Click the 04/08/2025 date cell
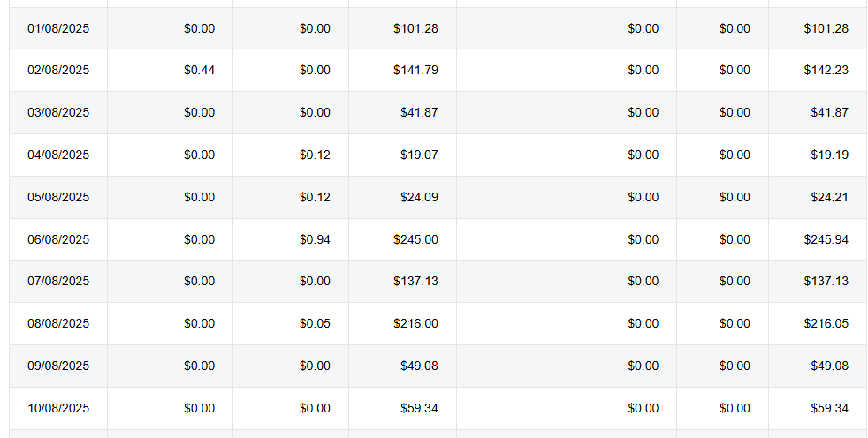Image resolution: width=868 pixels, height=438 pixels. click(x=58, y=155)
